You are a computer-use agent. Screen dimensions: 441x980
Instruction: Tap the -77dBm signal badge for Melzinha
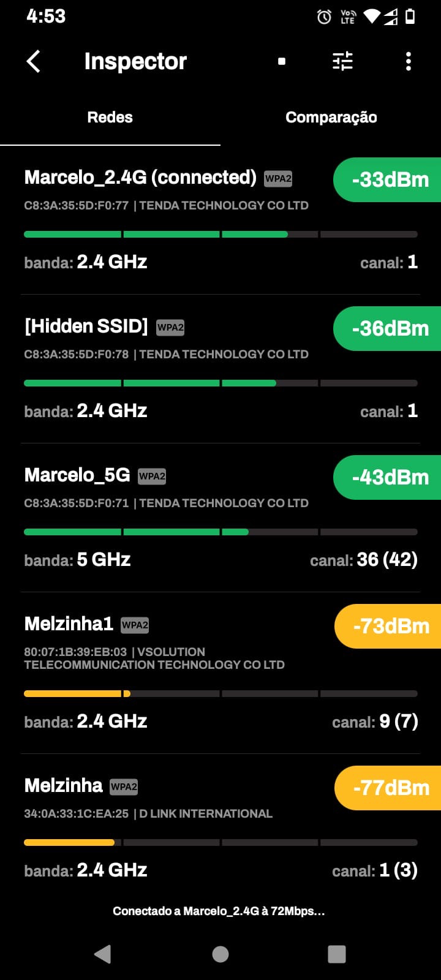click(x=390, y=788)
